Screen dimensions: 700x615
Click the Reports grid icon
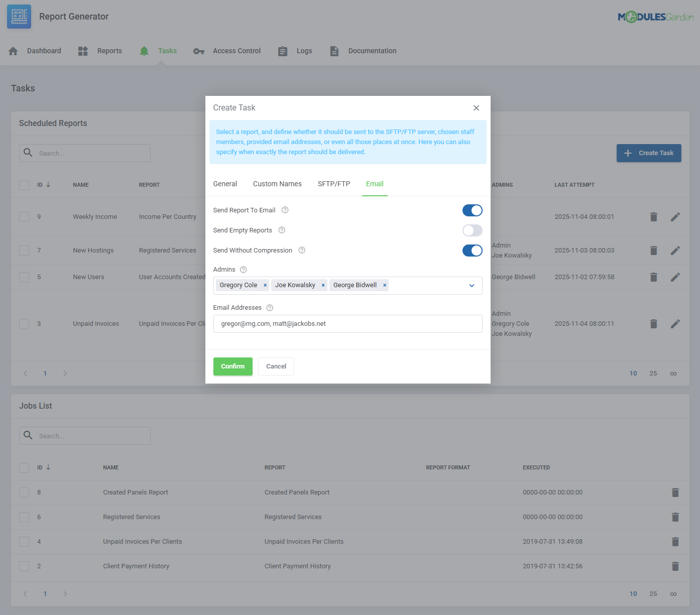pyautogui.click(x=82, y=51)
